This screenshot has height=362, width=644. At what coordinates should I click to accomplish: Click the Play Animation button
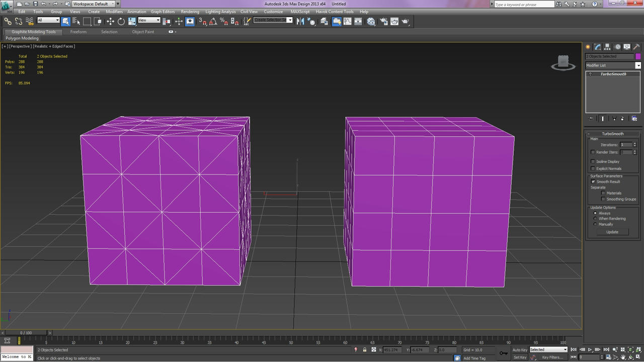pos(590,349)
